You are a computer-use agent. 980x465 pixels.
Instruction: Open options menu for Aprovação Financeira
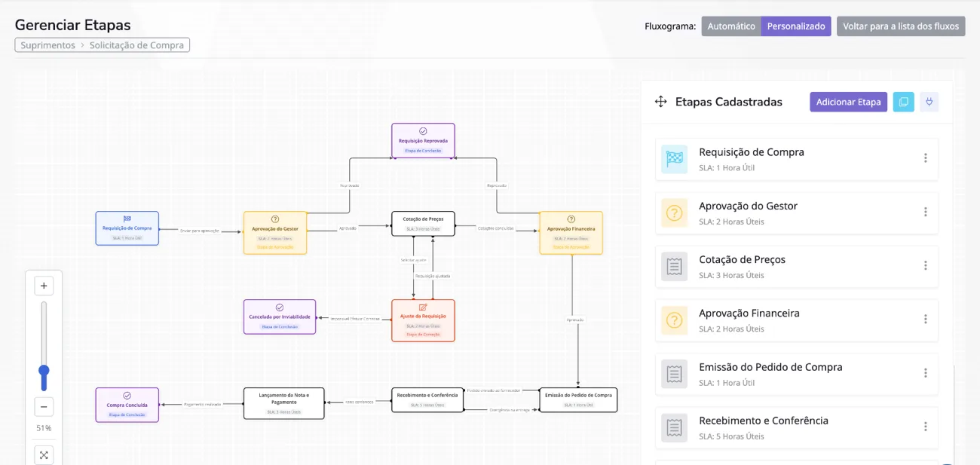tap(925, 319)
